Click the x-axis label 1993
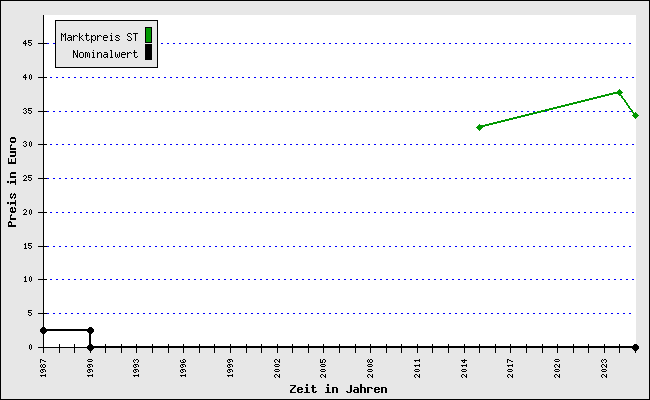This screenshot has height=400, width=650. (136, 368)
